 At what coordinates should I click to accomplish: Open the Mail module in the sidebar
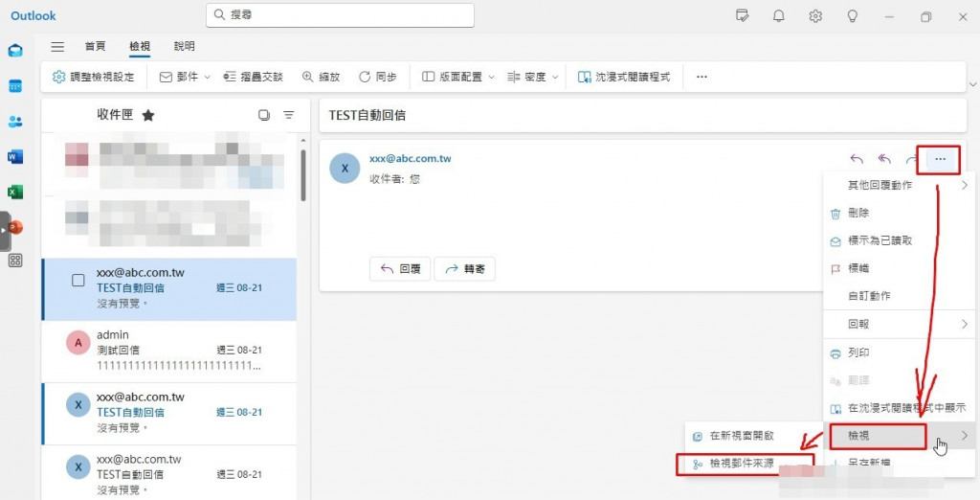tap(15, 51)
